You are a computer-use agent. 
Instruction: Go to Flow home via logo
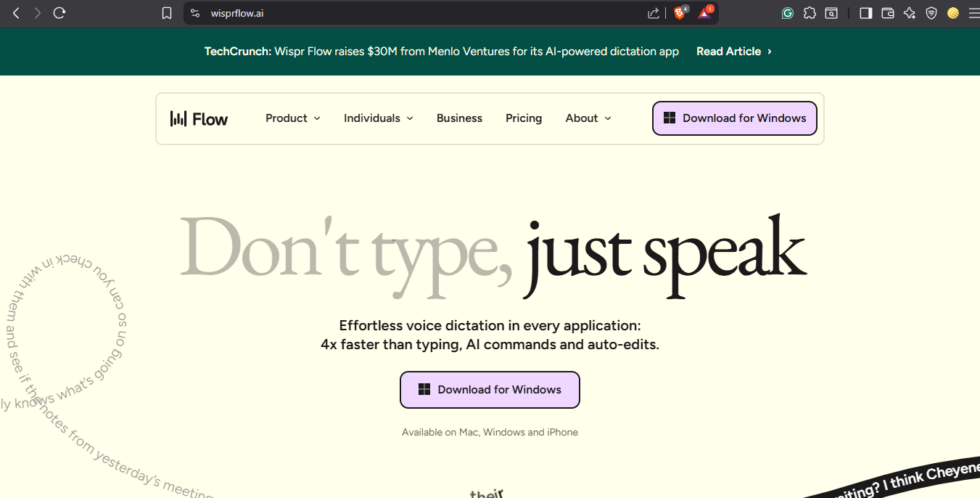click(x=199, y=118)
